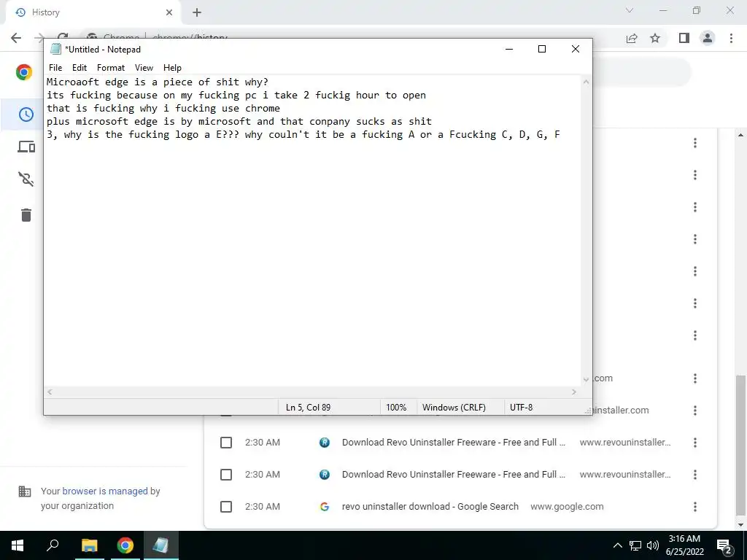Click Notepad horizontal scrollbar right arrow

[574, 392]
